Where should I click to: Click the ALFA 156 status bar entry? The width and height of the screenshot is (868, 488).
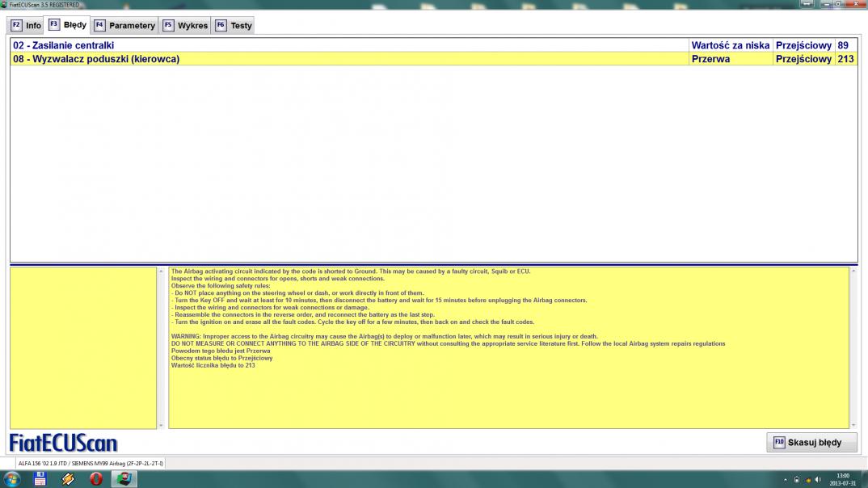pyautogui.click(x=91, y=464)
